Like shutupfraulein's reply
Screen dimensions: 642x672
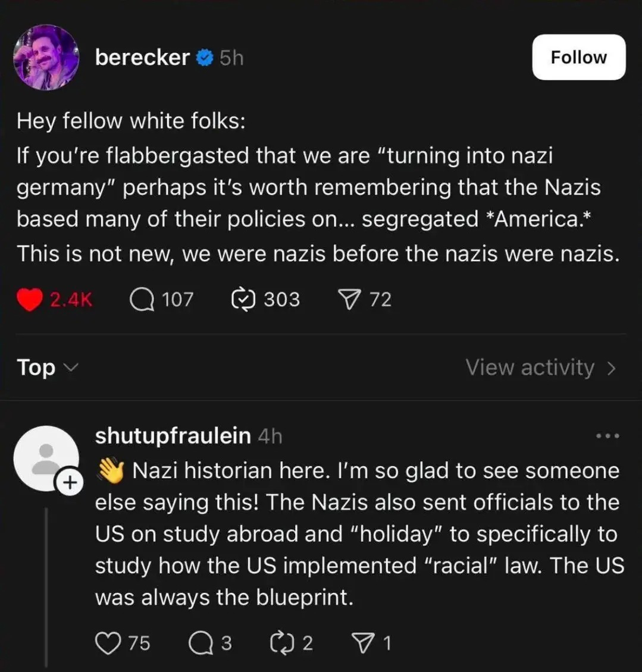[108, 643]
